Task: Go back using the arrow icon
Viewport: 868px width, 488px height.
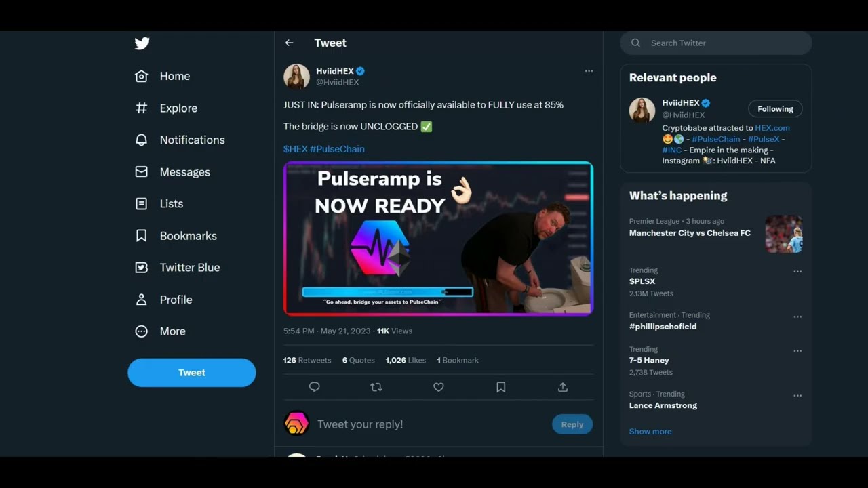Action: tap(290, 43)
